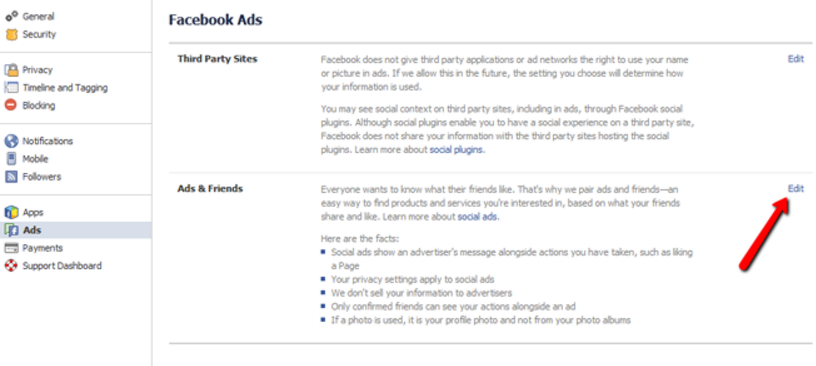Click the Ads & Friends section heading
The width and height of the screenshot is (816, 366).
(210, 188)
